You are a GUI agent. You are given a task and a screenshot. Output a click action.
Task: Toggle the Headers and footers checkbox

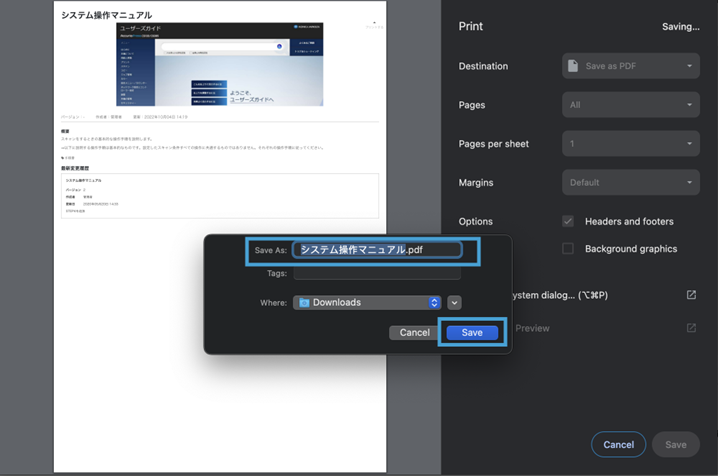(x=568, y=221)
